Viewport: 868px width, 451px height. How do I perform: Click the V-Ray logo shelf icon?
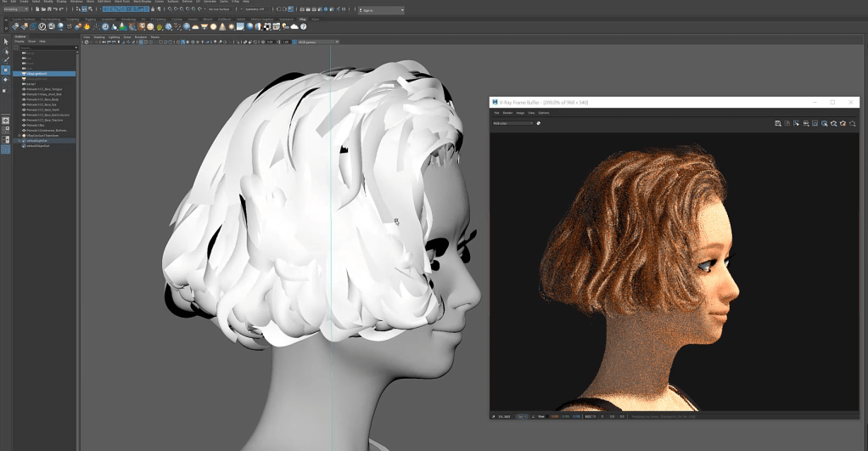click(x=42, y=26)
